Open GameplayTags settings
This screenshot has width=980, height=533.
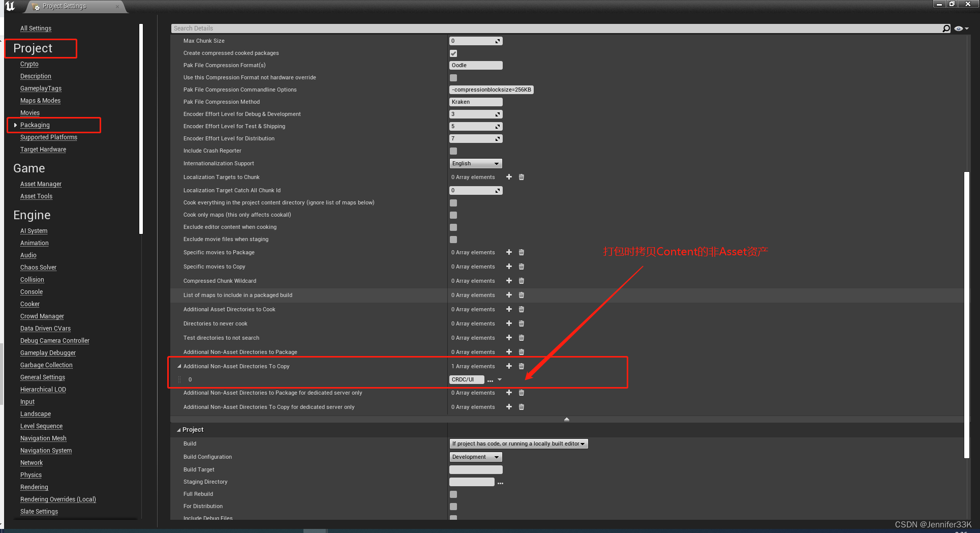pos(41,88)
